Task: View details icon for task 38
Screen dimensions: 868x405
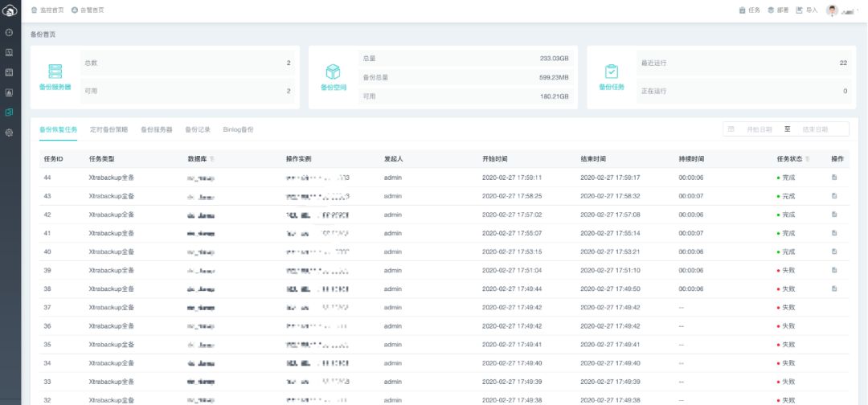Action: (x=834, y=288)
